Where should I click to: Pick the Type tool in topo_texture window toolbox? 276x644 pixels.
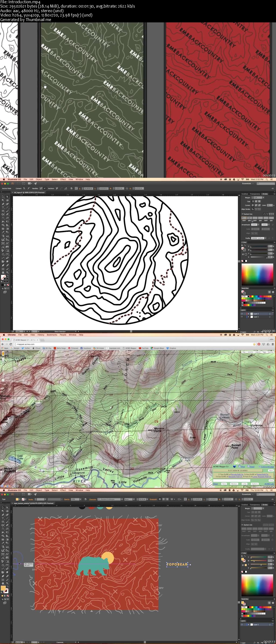pyautogui.click(x=3, y=518)
